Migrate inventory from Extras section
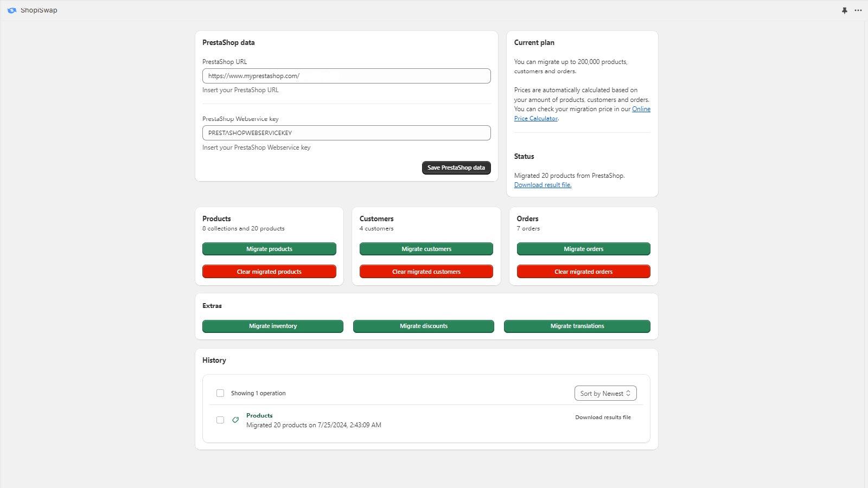 pyautogui.click(x=272, y=326)
